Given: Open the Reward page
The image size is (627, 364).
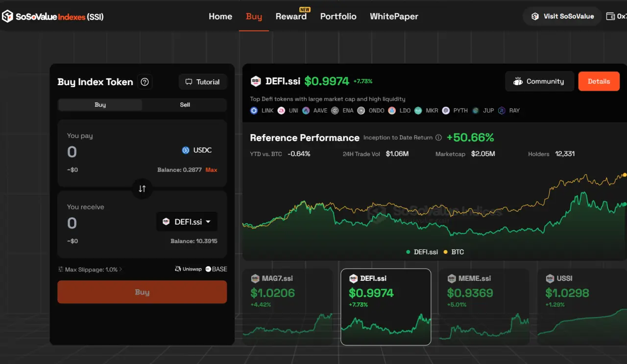Looking at the screenshot, I should 291,16.
